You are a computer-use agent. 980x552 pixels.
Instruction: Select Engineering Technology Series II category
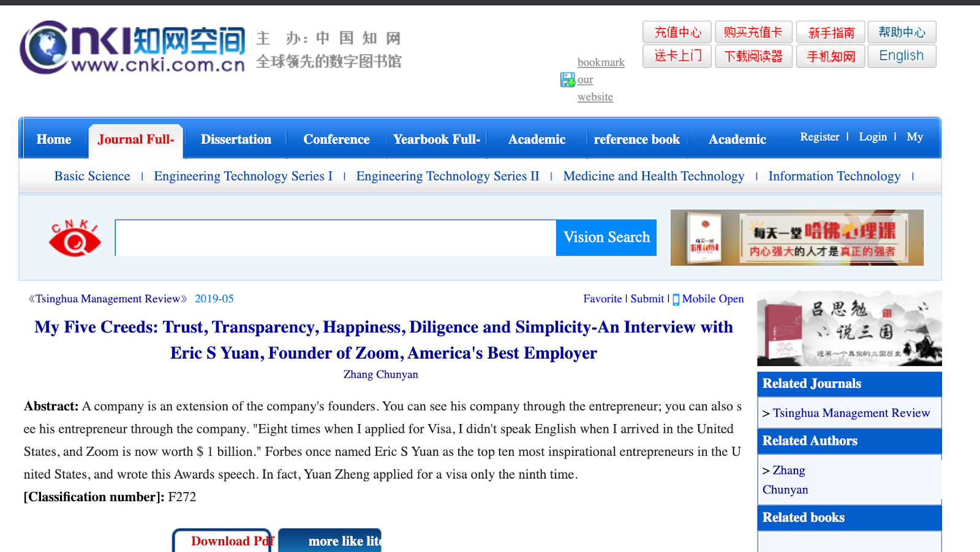(448, 176)
